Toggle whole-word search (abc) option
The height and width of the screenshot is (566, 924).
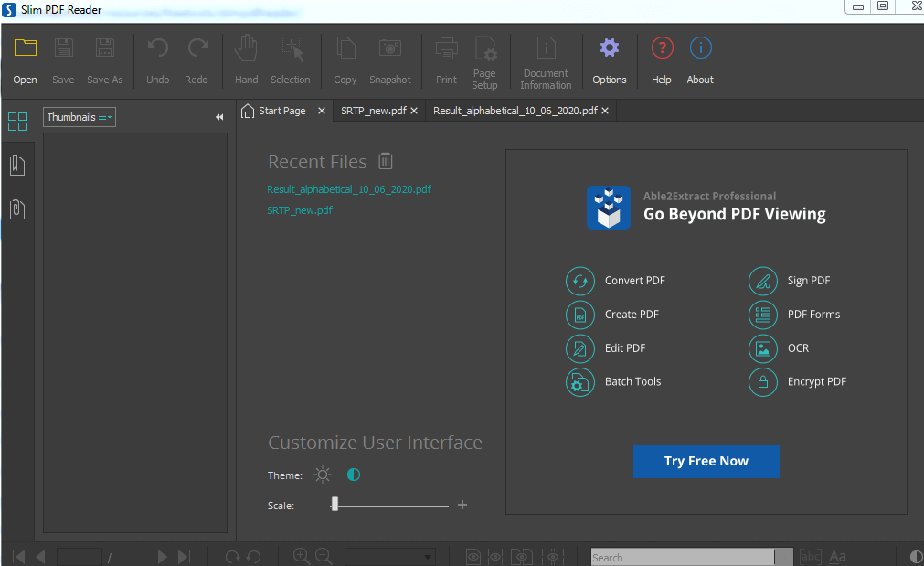(811, 557)
